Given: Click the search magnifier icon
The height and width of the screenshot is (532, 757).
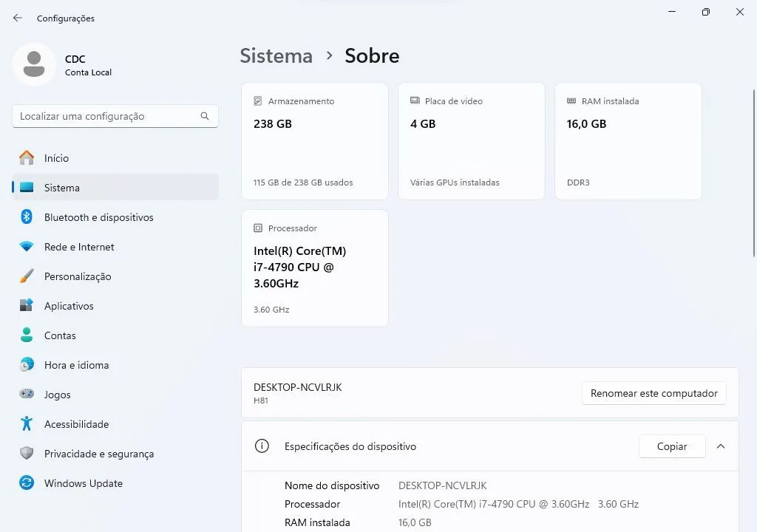Looking at the screenshot, I should (x=205, y=116).
